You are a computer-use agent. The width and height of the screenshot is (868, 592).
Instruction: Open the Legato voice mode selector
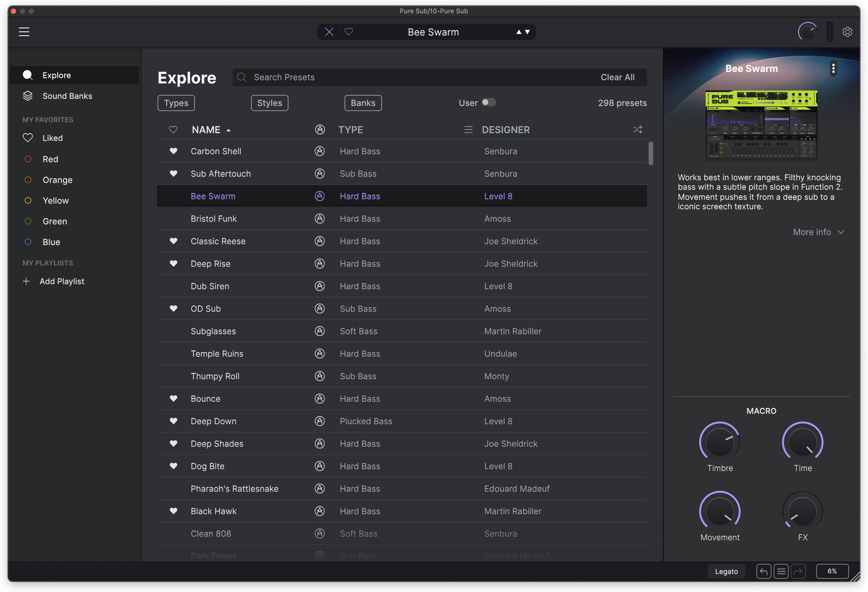tap(726, 571)
